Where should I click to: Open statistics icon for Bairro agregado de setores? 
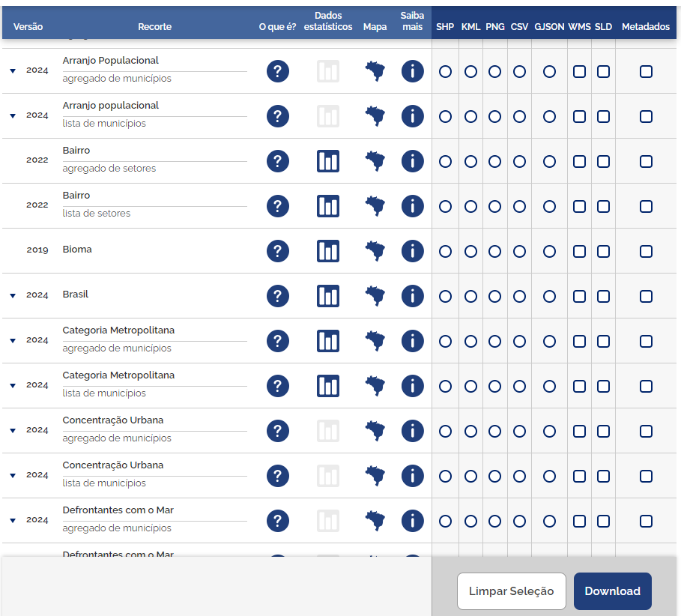coord(328,161)
